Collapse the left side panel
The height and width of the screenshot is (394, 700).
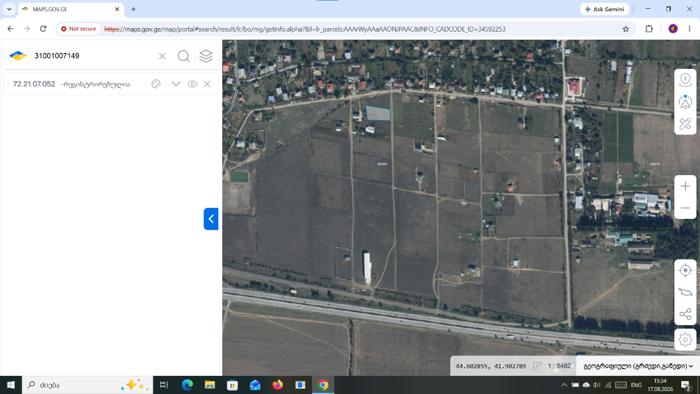click(x=211, y=219)
